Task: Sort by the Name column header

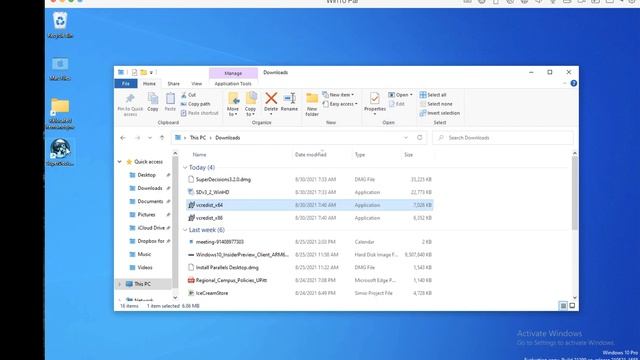Action: pos(199,155)
